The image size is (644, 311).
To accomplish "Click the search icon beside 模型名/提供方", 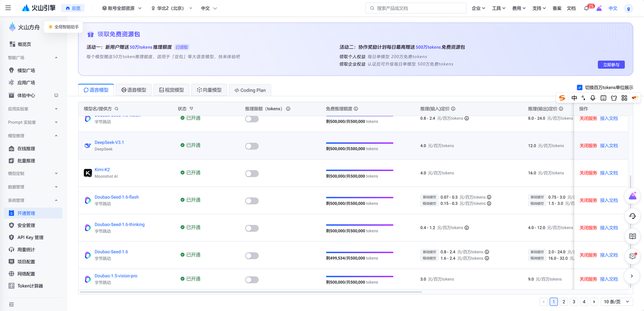I will click(117, 109).
